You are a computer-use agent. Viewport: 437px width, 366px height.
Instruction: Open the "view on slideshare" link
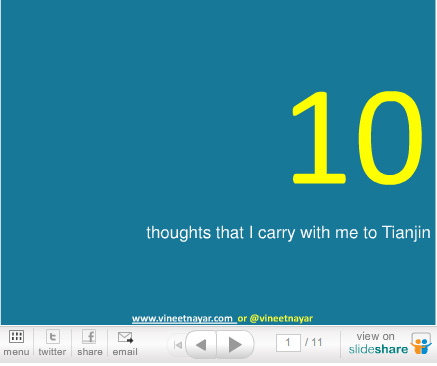pyautogui.click(x=378, y=343)
